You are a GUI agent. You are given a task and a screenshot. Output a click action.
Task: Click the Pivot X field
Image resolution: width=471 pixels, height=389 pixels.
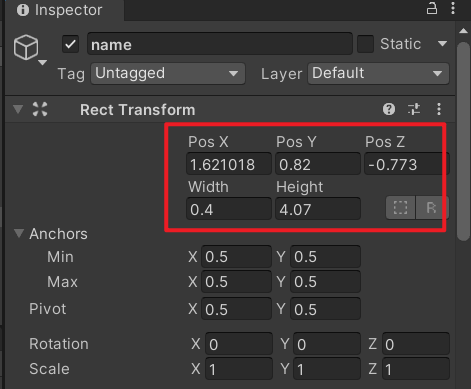tap(236, 309)
